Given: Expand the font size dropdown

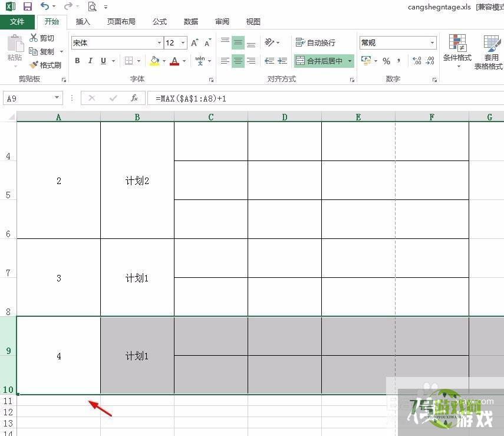Looking at the screenshot, I should [183, 43].
